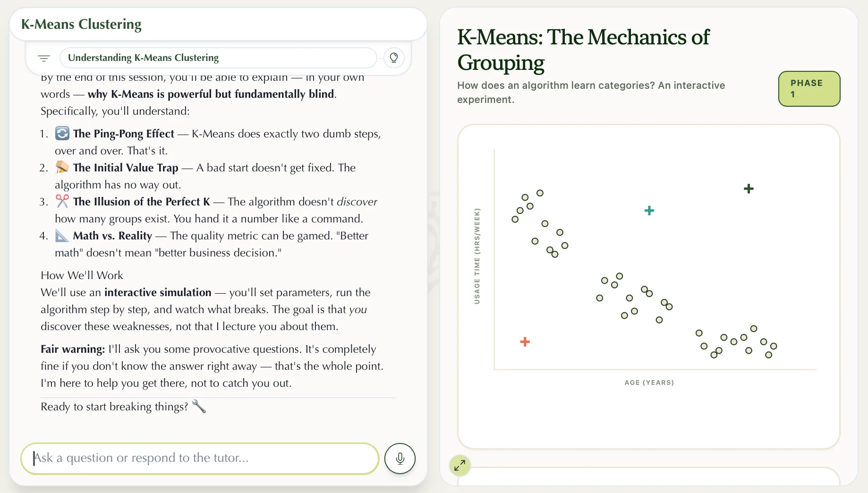Click the PHASE 1 badge
This screenshot has height=493, width=868.
click(809, 89)
